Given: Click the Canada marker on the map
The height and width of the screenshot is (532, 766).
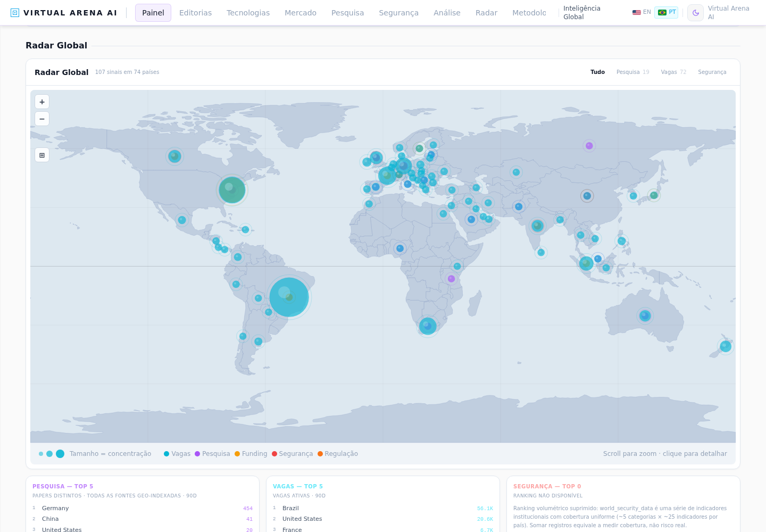Looking at the screenshot, I should point(174,156).
